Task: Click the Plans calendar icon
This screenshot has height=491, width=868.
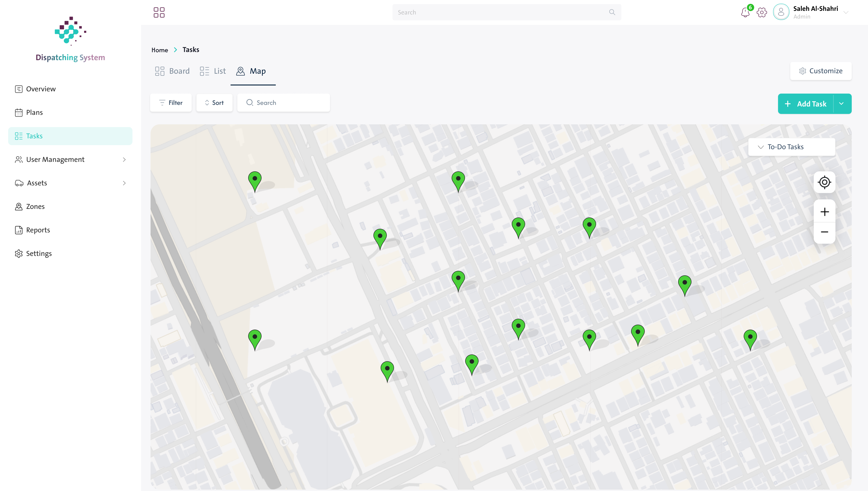Action: coord(19,113)
